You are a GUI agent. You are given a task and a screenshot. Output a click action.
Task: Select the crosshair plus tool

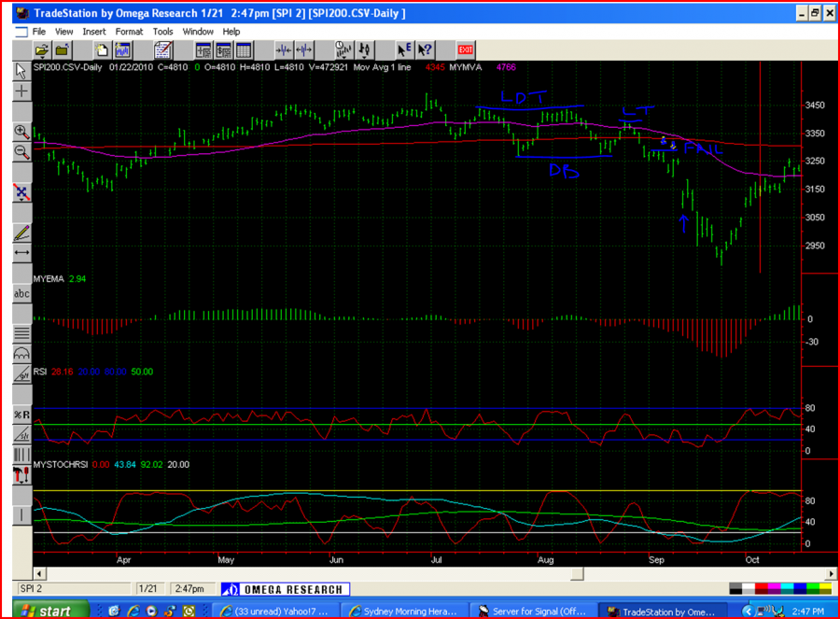(x=21, y=91)
